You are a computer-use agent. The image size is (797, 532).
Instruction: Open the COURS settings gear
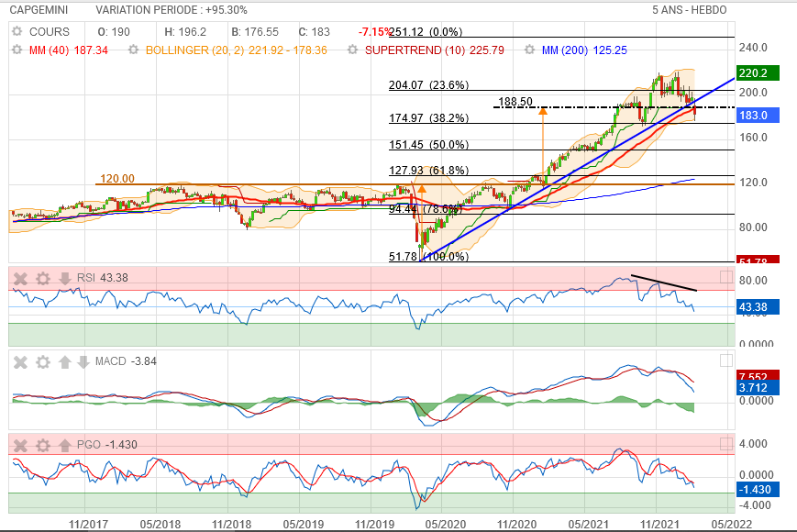17,31
